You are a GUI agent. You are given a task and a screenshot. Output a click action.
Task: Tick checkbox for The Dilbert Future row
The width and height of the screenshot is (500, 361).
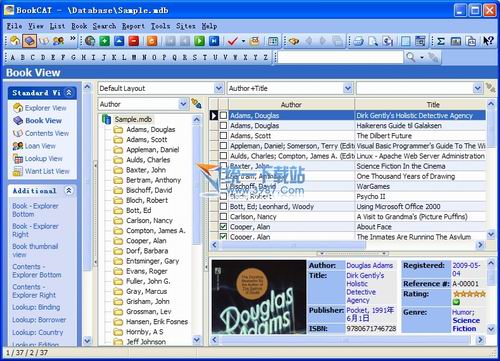pos(223,135)
